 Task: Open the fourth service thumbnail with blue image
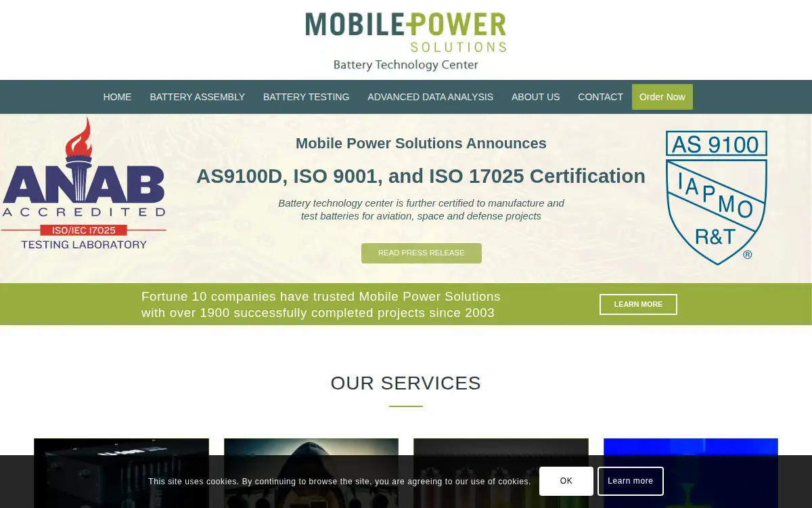point(691,473)
